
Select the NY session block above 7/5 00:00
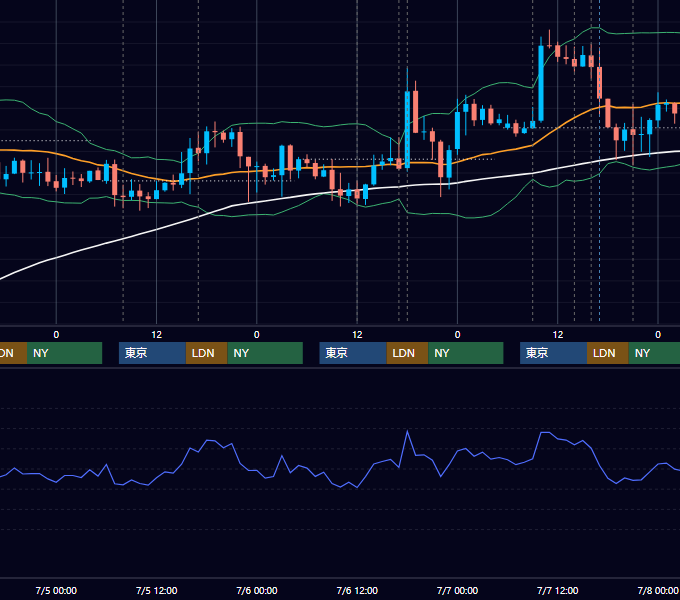coord(64,353)
